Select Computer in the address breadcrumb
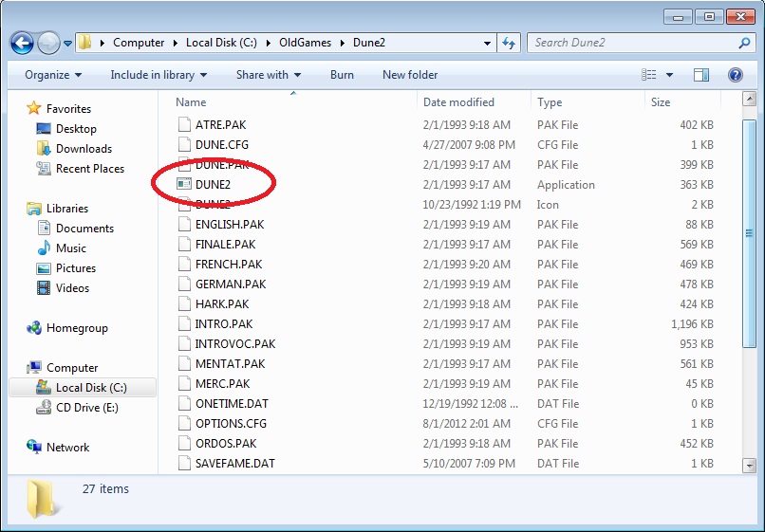 point(139,43)
